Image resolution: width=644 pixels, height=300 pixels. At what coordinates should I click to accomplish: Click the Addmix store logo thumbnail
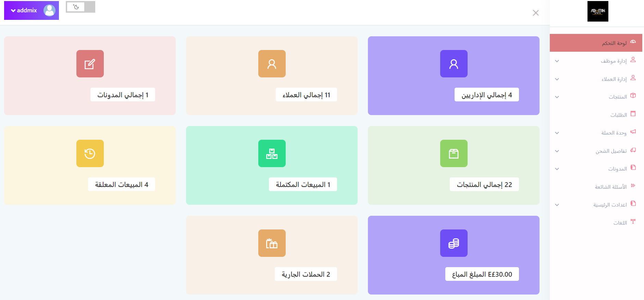coord(598,11)
